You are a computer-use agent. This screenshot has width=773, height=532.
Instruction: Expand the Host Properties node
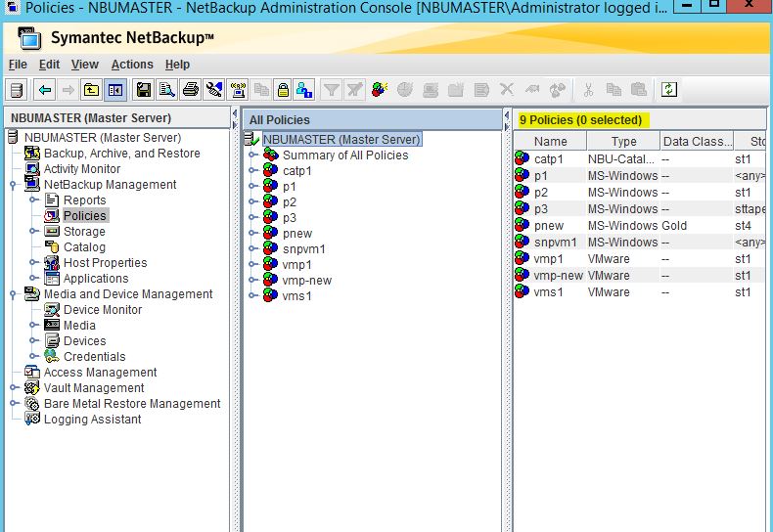[x=33, y=262]
